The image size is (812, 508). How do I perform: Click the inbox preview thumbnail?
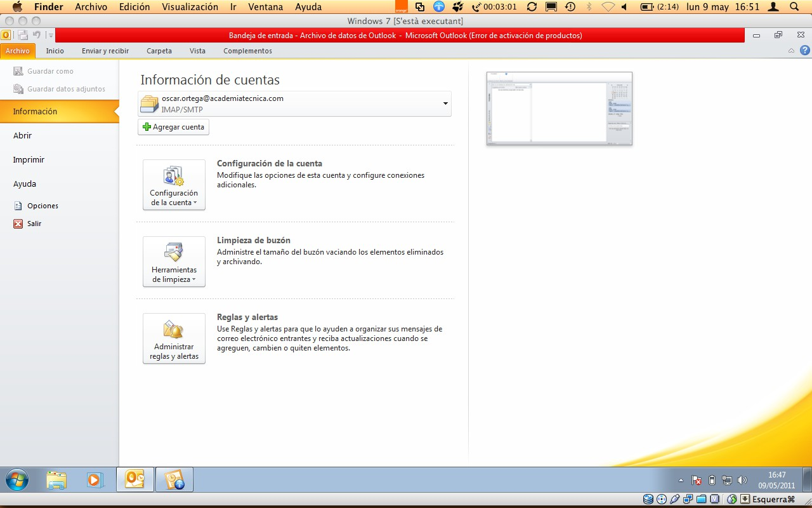(560, 109)
